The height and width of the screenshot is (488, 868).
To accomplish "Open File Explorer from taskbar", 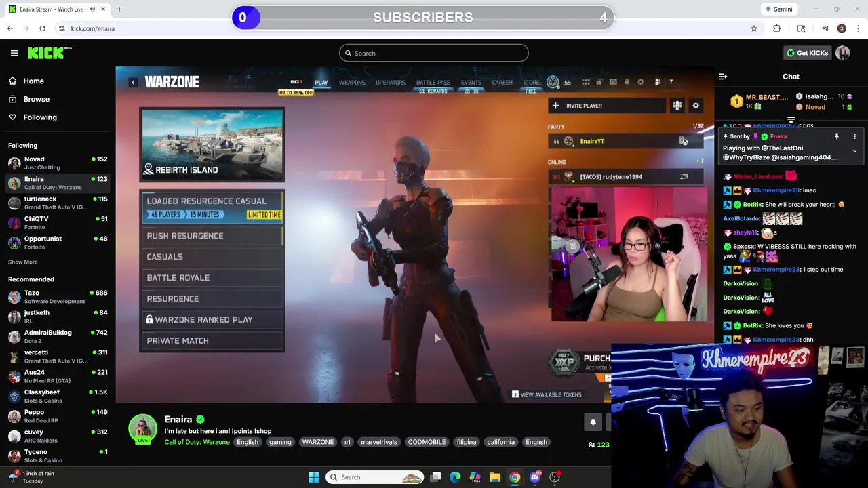I will coord(495,477).
